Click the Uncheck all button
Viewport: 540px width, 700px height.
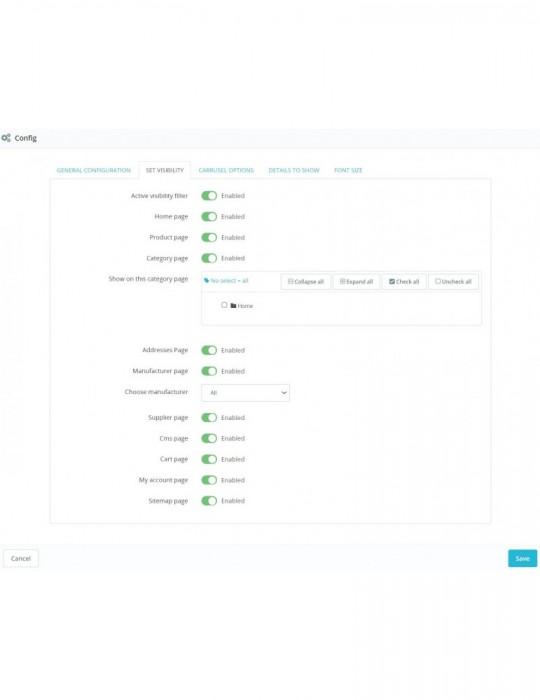[x=453, y=282]
